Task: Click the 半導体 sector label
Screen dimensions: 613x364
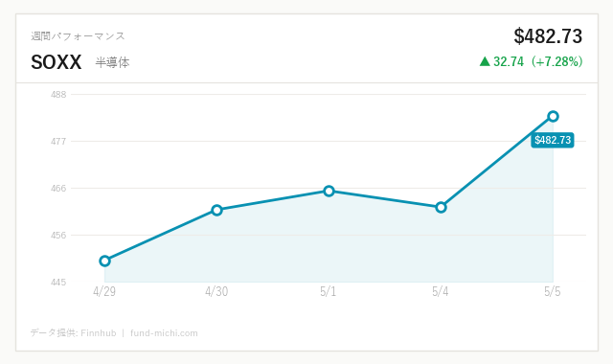Action: pos(113,62)
